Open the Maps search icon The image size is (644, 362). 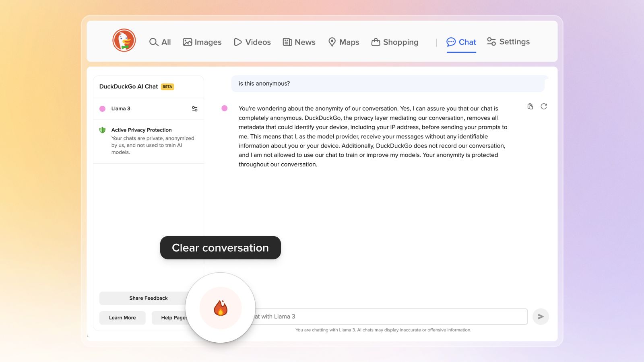332,42
